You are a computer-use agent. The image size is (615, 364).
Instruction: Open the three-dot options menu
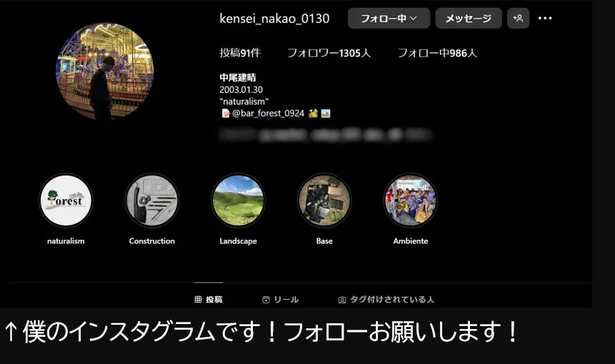click(x=545, y=19)
